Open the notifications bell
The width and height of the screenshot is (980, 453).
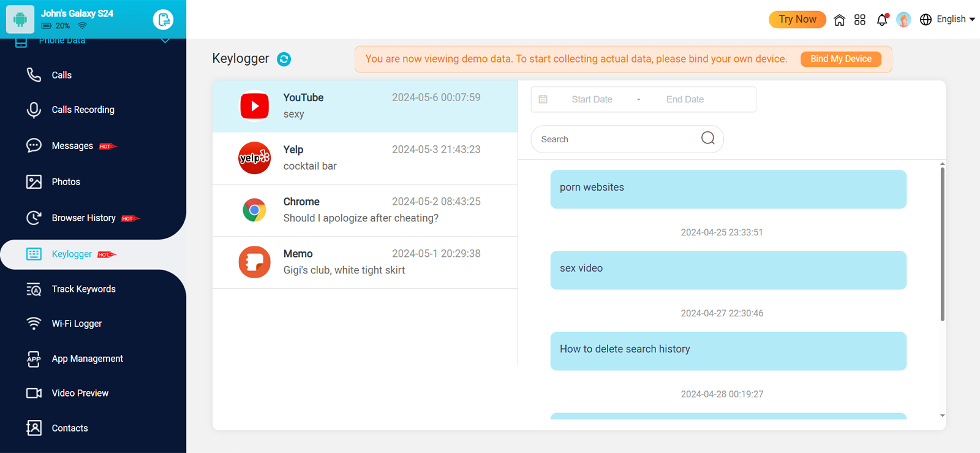coord(882,20)
